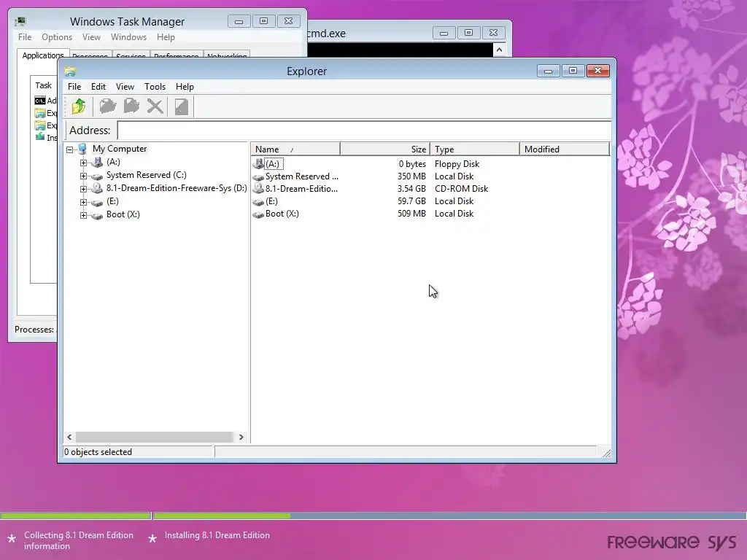This screenshot has height=560, width=747.
Task: Click CD icon beside 8.1-Dream-Edition-Freeware-Sys (D:)
Action: click(x=97, y=188)
